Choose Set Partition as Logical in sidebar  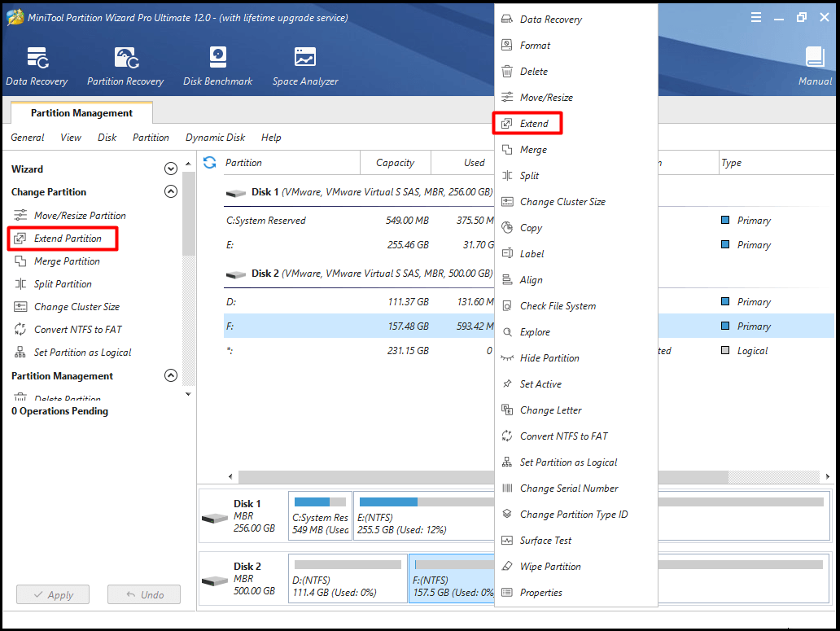click(x=72, y=353)
